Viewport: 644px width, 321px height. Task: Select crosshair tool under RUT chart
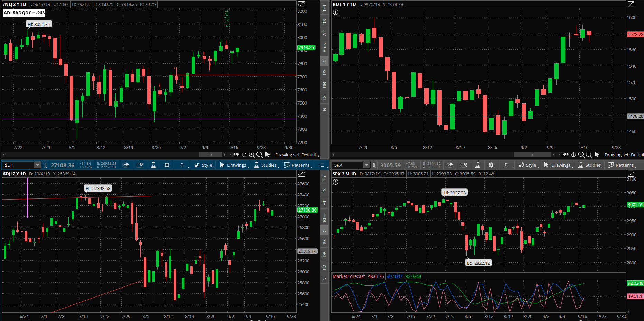[x=573, y=155]
